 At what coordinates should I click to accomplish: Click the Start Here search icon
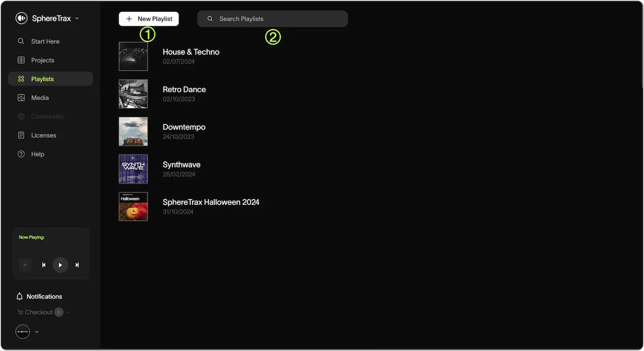(21, 41)
